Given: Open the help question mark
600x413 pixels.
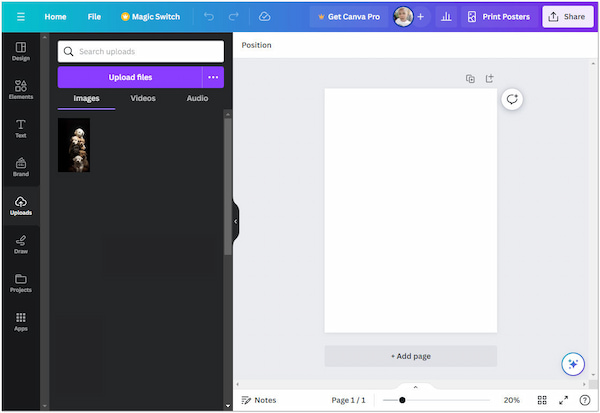Looking at the screenshot, I should coord(584,400).
